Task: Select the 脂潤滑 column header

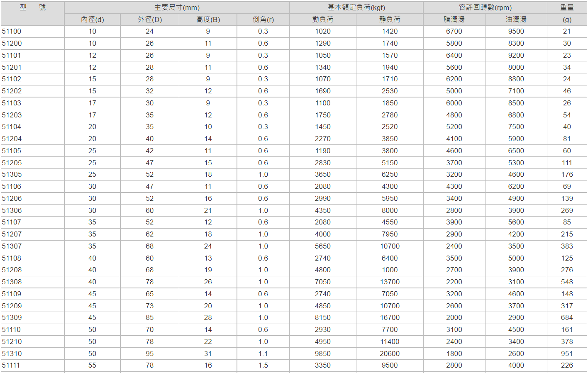Action: [x=454, y=20]
